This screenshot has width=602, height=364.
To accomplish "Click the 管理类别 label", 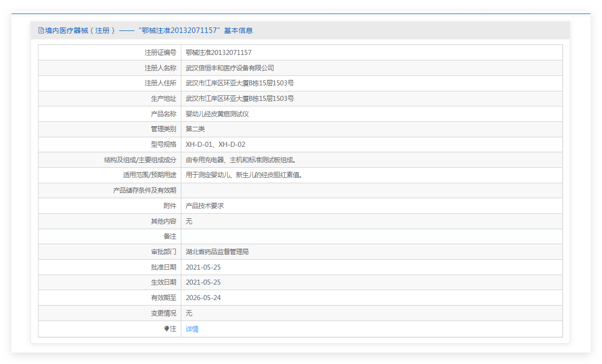I will tap(164, 129).
